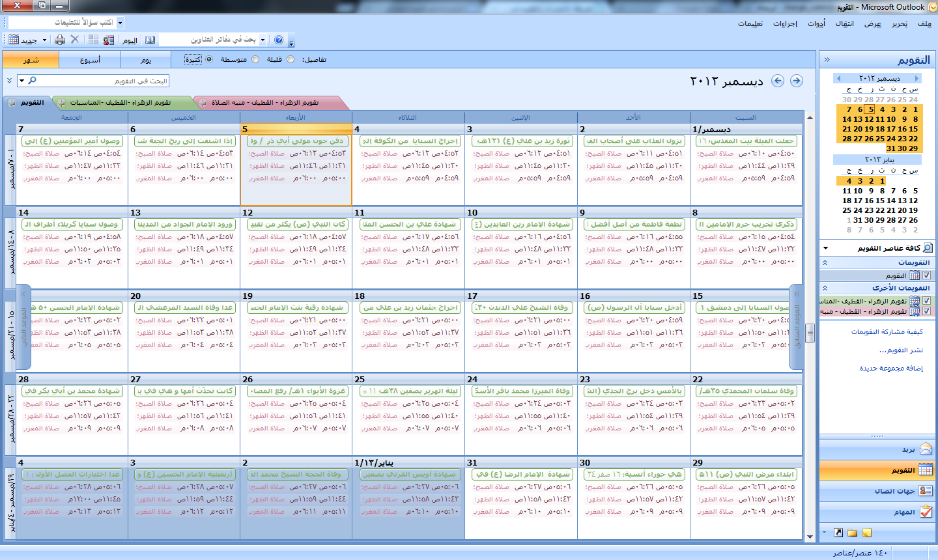Screen dimensions: 938x560
Task: Open the dropdown arrow next to جديد
Action: tap(45, 40)
